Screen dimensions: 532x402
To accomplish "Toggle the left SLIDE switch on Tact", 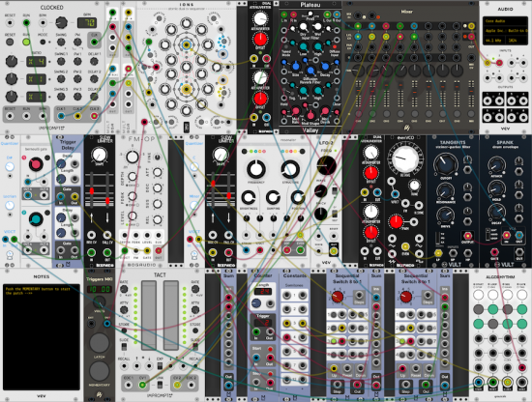I will (124, 347).
